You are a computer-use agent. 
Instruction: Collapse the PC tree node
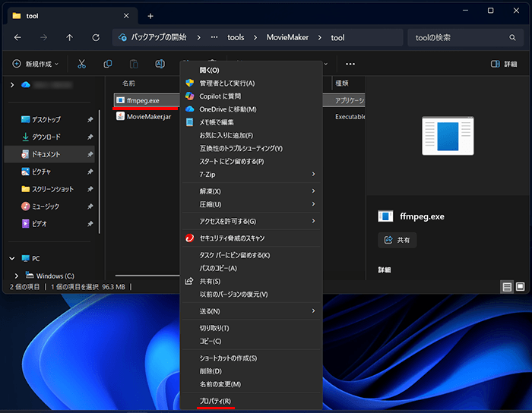(12, 259)
